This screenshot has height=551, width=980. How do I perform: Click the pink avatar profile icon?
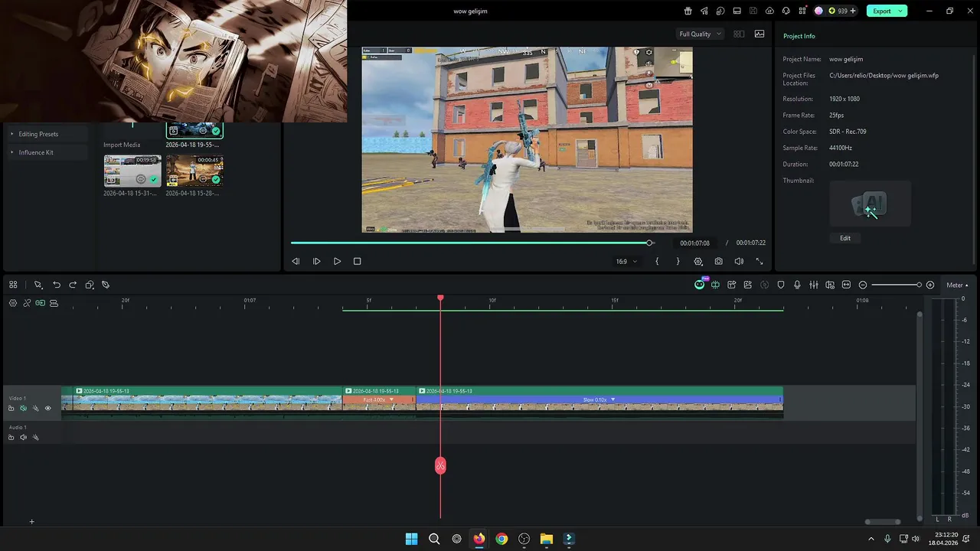(818, 11)
